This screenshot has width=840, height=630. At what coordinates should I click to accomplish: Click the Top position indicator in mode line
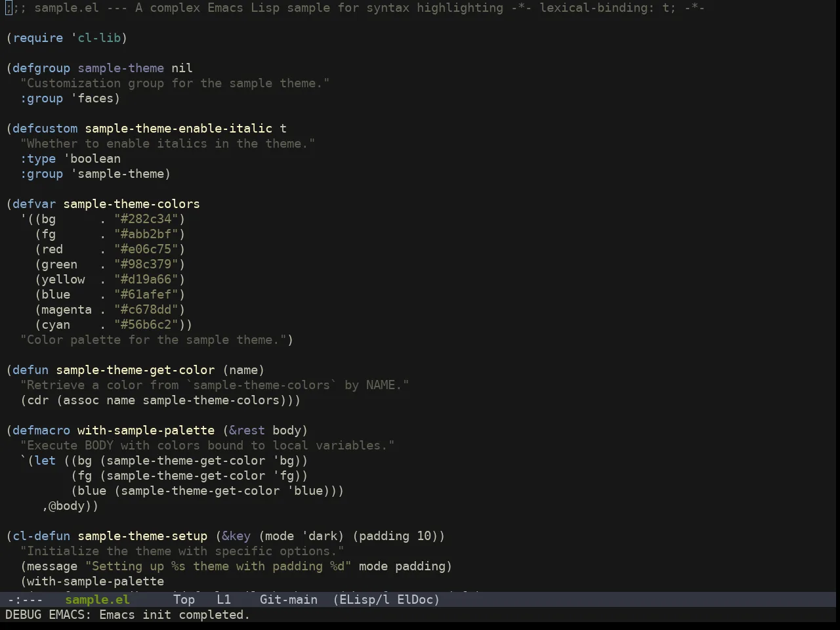pos(184,599)
